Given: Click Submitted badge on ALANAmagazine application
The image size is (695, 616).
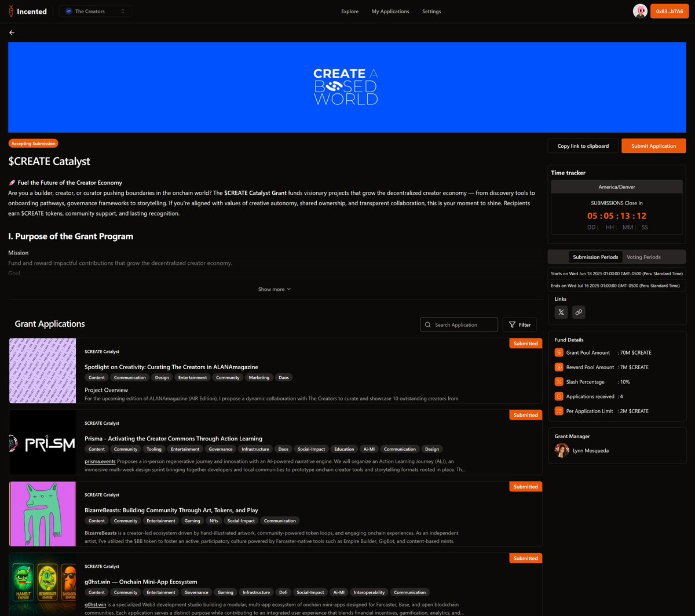Looking at the screenshot, I should point(526,343).
